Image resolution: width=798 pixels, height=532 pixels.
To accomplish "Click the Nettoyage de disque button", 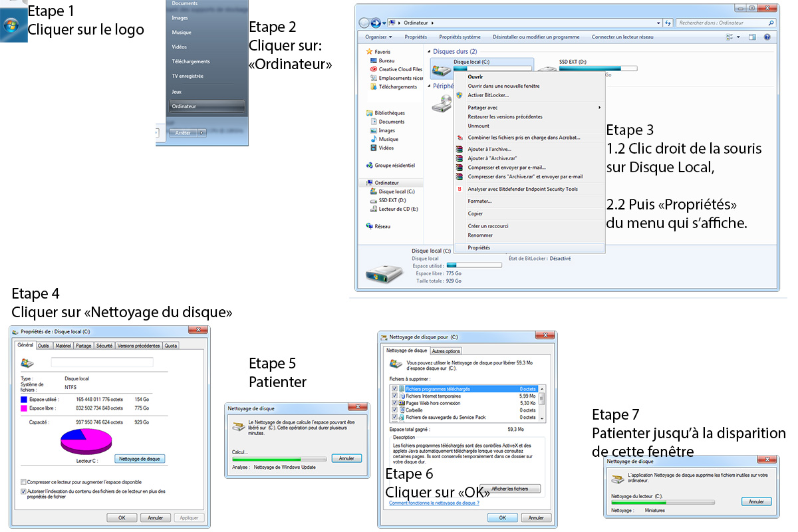I will click(x=140, y=459).
